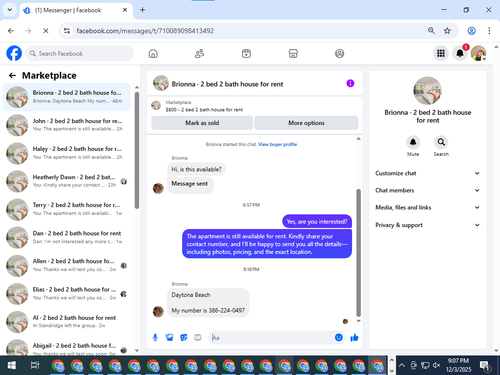Open conversation info purple icon
Screen dimensions: 500x375
[350, 83]
